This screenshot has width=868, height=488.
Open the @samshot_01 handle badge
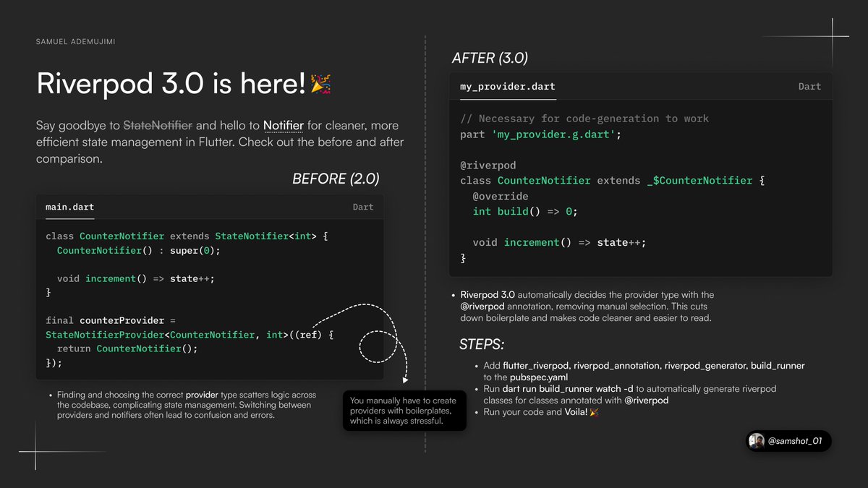point(788,441)
